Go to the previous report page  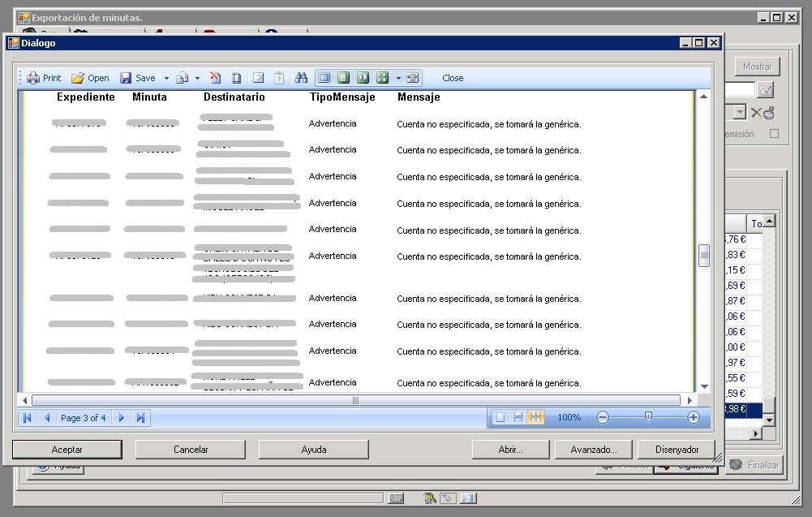click(x=47, y=418)
